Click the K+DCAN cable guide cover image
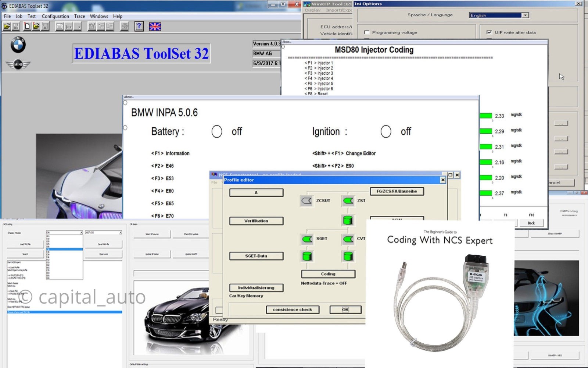Image resolution: width=588 pixels, height=368 pixels. [x=440, y=293]
